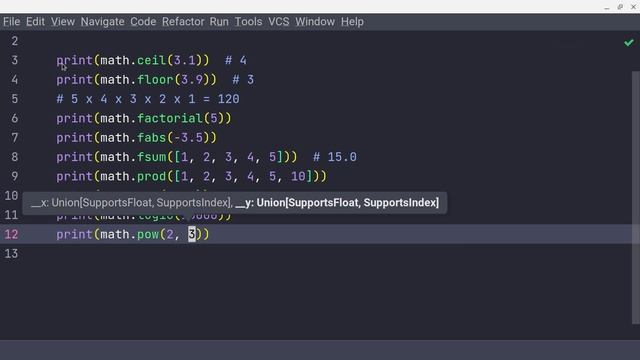Click line number 13 in the gutter
640x360 pixels.
click(11, 253)
